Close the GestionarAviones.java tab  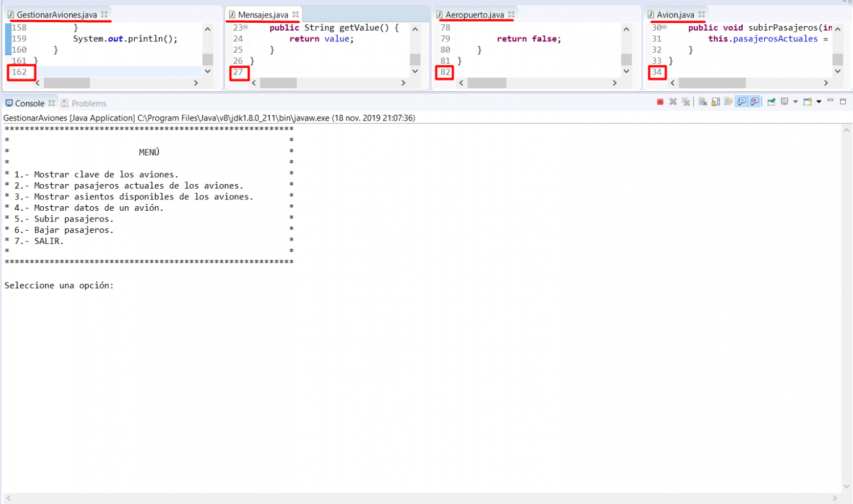pos(104,14)
